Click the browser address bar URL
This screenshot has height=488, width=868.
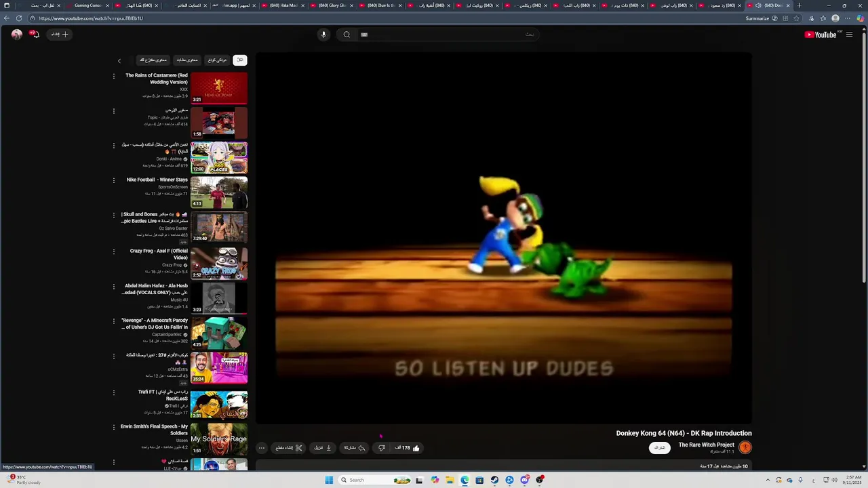click(91, 18)
